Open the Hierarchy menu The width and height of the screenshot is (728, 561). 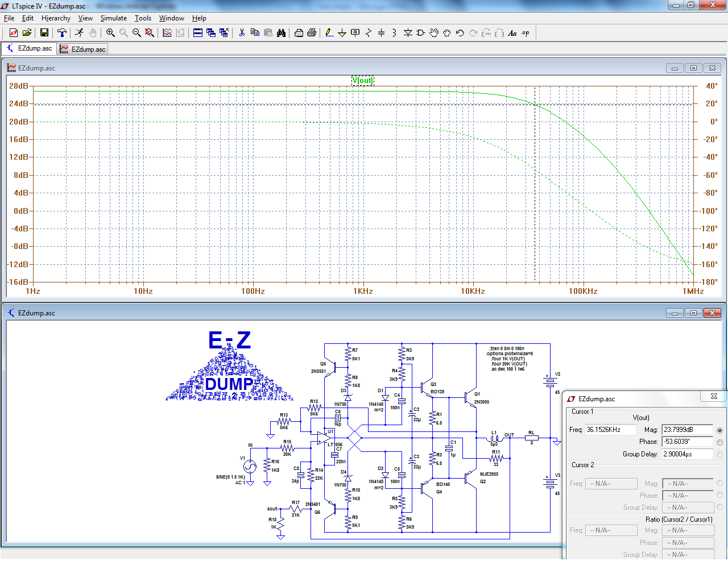(56, 18)
